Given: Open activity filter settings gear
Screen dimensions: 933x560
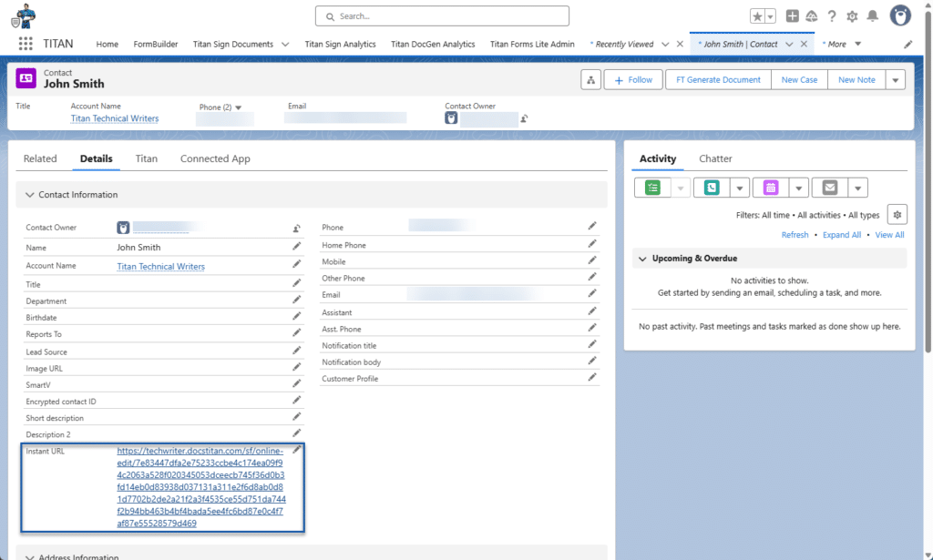Looking at the screenshot, I should point(897,215).
